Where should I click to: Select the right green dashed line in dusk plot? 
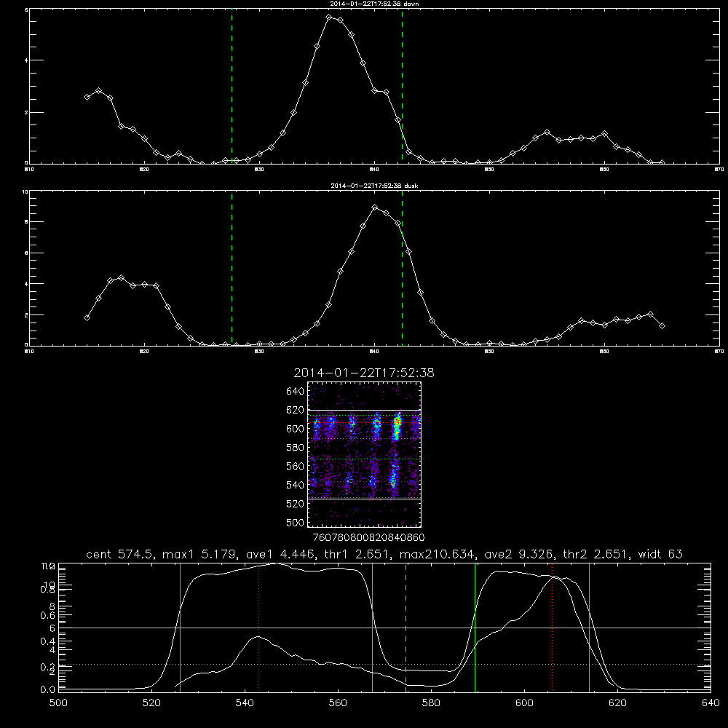(x=402, y=269)
